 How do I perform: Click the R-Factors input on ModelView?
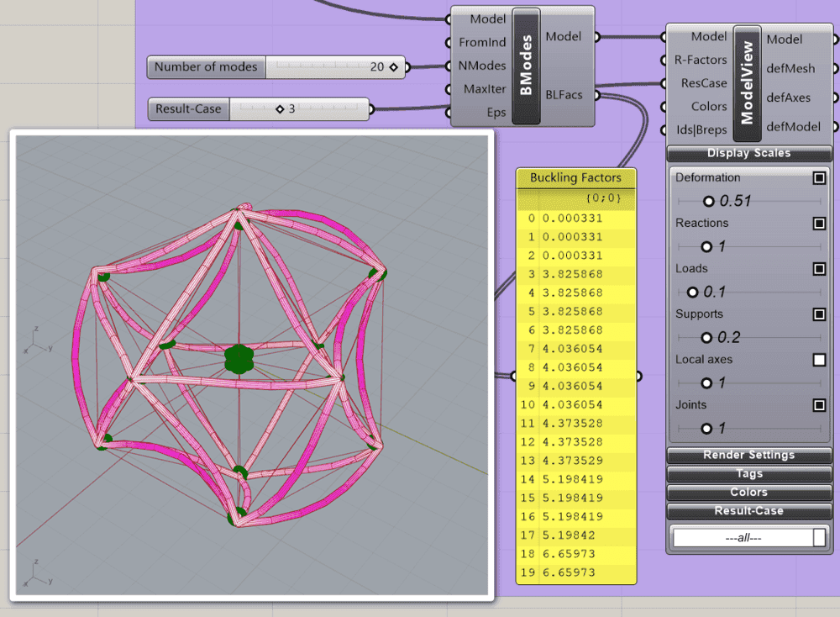(x=664, y=61)
